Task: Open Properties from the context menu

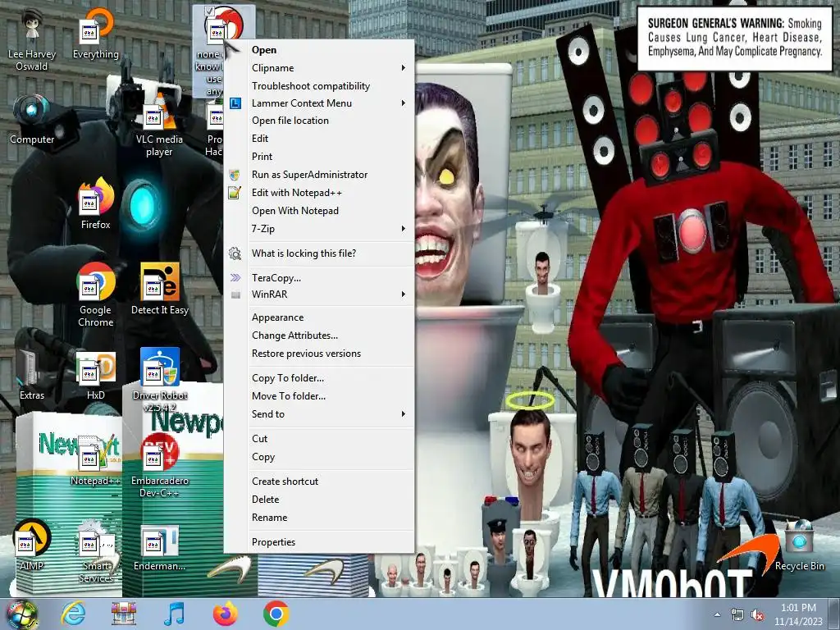Action: click(x=319, y=542)
